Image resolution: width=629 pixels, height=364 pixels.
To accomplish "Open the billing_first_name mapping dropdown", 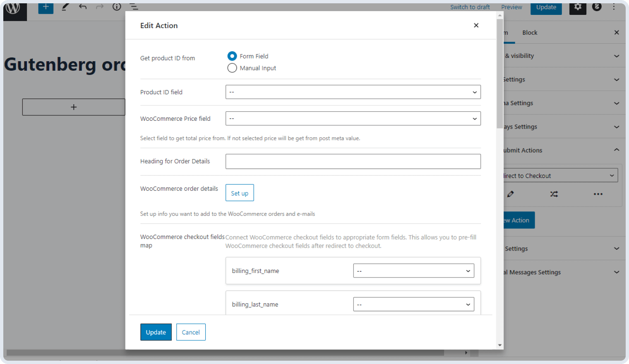I will pos(413,271).
